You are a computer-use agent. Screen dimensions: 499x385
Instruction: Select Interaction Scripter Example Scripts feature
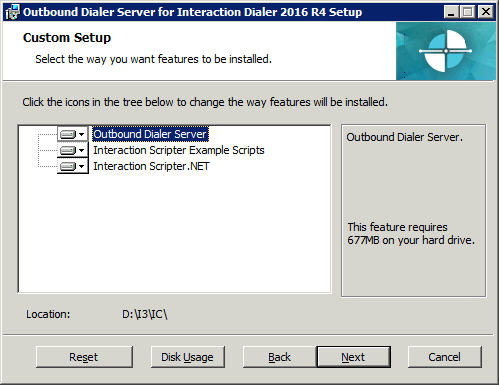point(179,150)
